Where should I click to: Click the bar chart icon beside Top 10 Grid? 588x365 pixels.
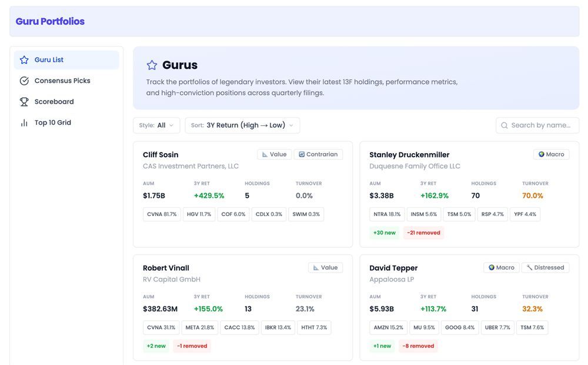(x=24, y=123)
